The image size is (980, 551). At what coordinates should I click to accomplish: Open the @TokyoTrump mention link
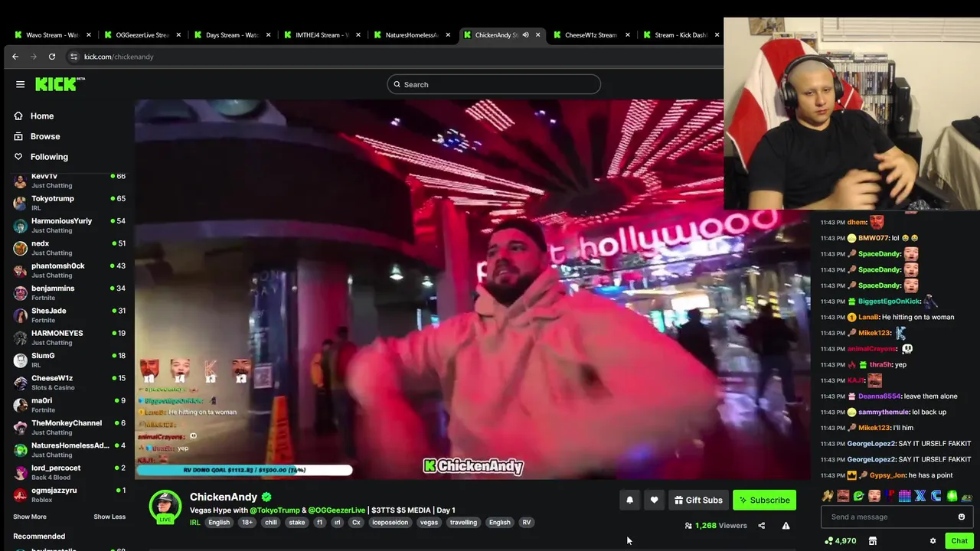[275, 510]
